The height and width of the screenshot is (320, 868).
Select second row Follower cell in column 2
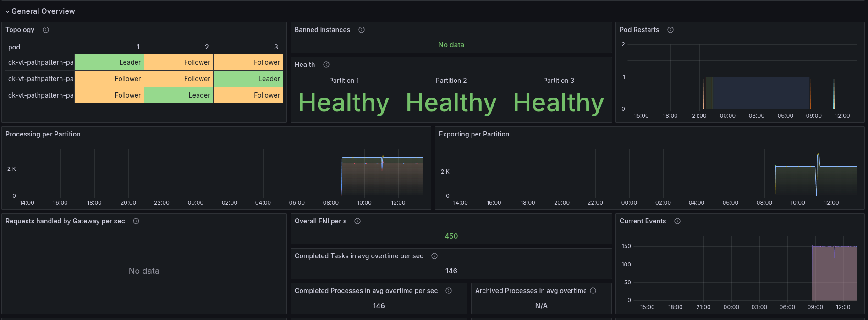coord(179,79)
